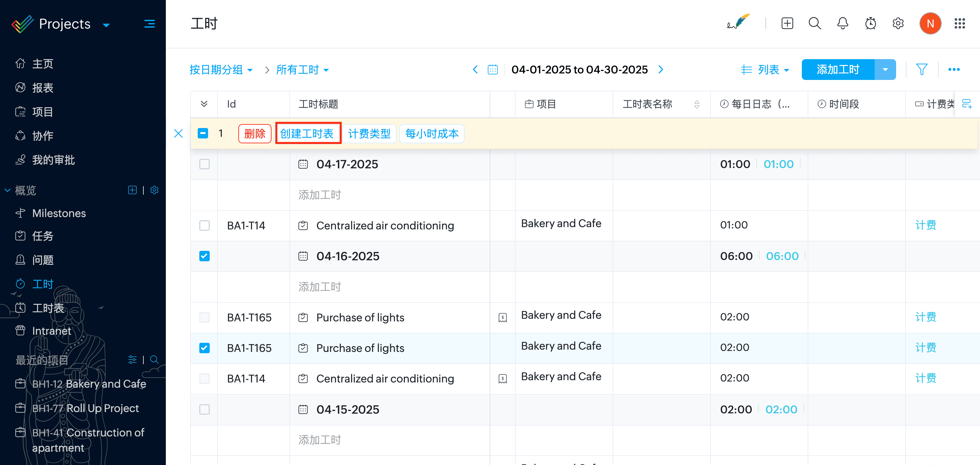
Task: Click the notification bell icon
Action: [842, 24]
